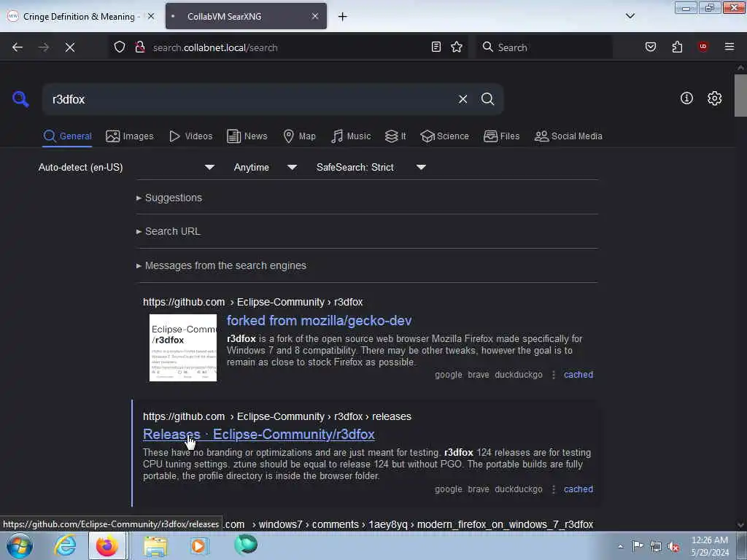Toggle Reader View icon
747x560 pixels.
pyautogui.click(x=436, y=47)
